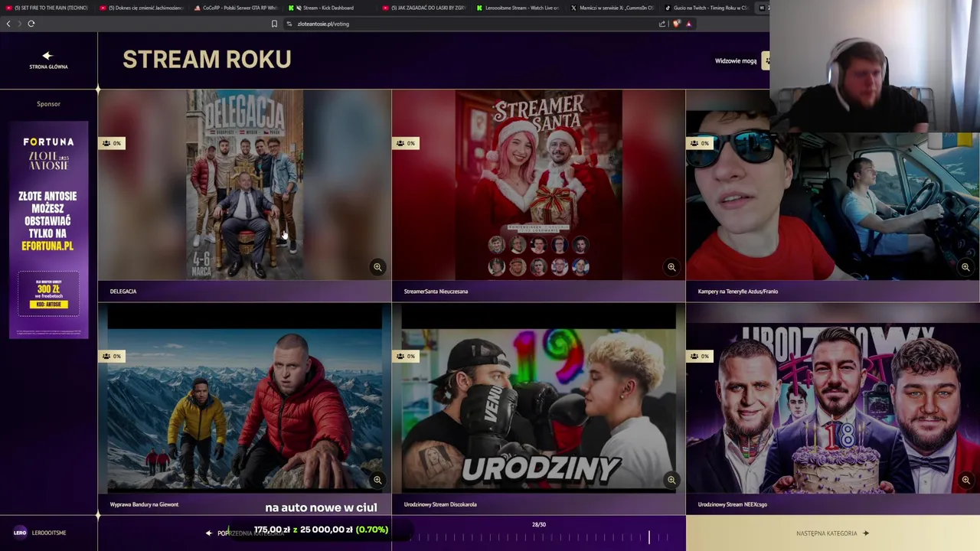The height and width of the screenshot is (551, 980).
Task: Magnify Urodzinowy Stream Discokarola thumbnail
Action: pos(671,480)
